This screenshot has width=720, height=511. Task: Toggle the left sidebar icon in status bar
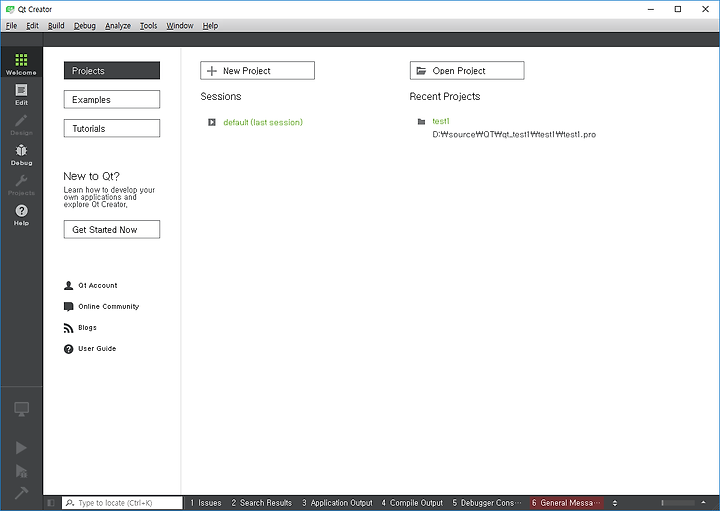coord(51,503)
